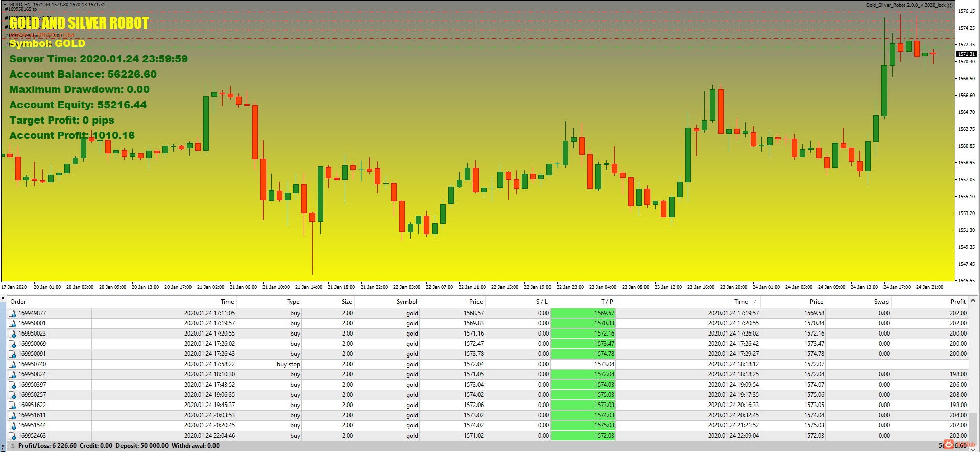980x452 pixels.
Task: Click order icon for order 169950023
Action: [13, 334]
